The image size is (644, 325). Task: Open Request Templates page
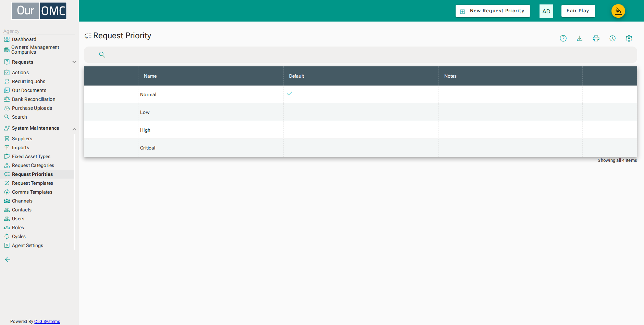pos(33,183)
